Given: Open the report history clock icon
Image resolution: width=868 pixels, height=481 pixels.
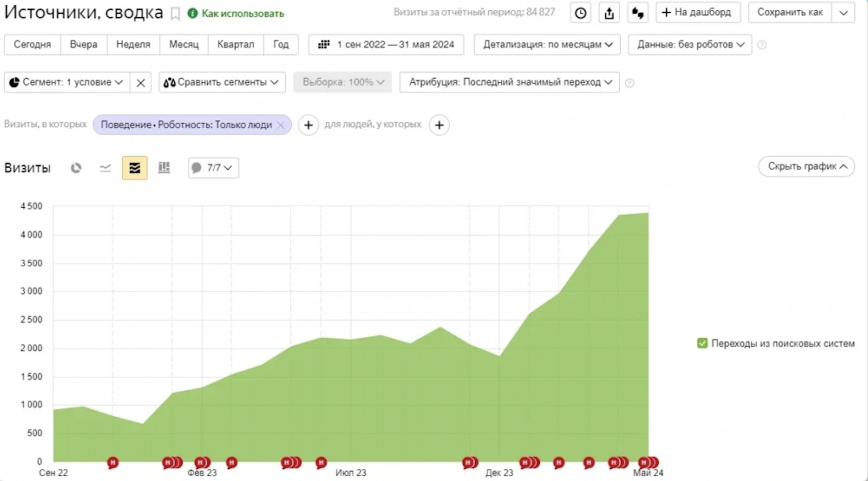Looking at the screenshot, I should click(x=580, y=13).
